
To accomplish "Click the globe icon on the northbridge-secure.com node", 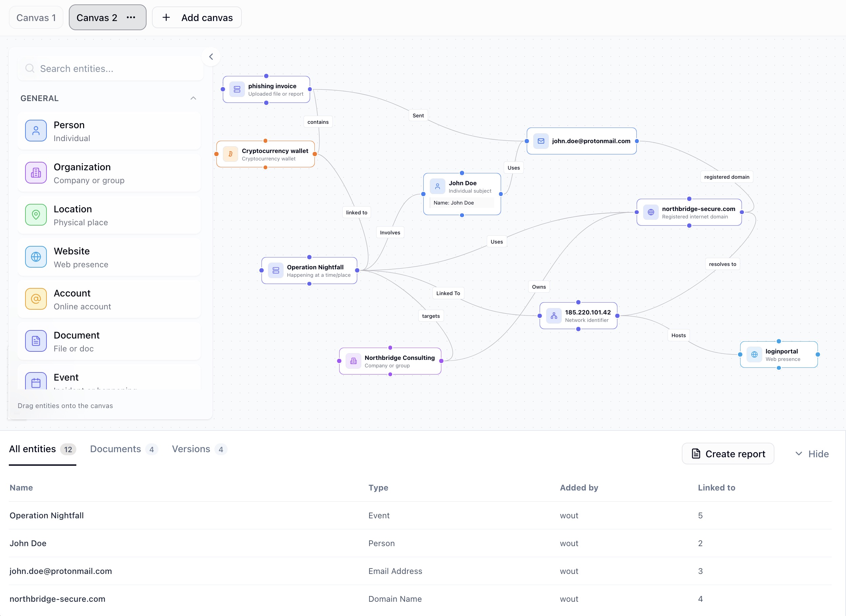I will (x=651, y=212).
